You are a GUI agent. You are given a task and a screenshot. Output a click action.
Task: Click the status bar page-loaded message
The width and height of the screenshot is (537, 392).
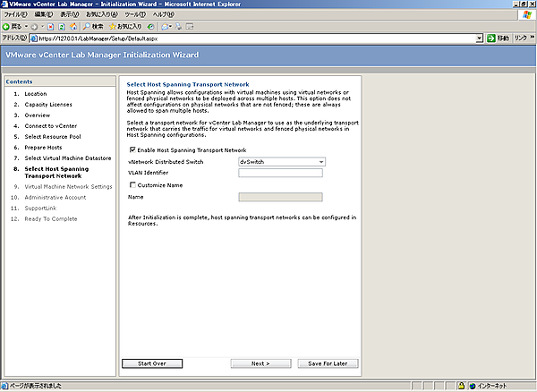36,386
